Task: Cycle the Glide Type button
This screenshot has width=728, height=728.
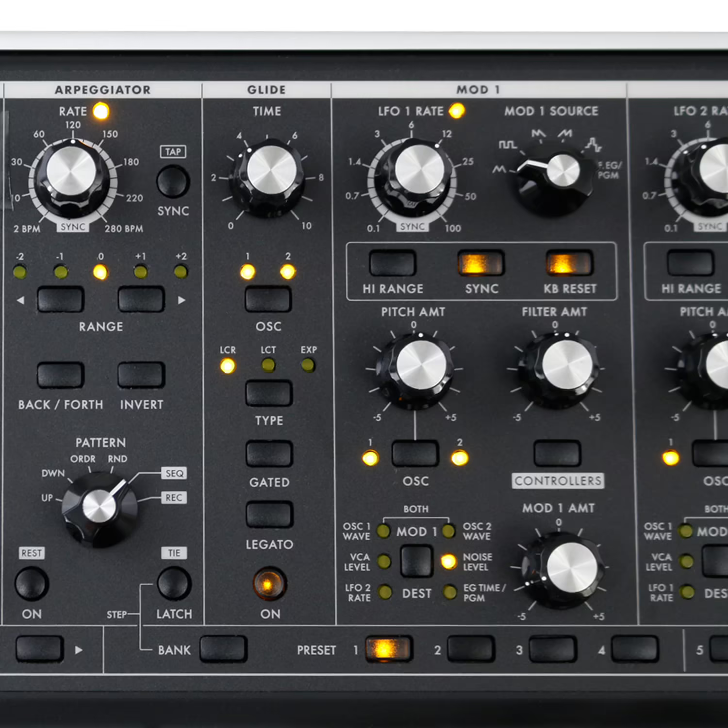Action: pos(269,393)
